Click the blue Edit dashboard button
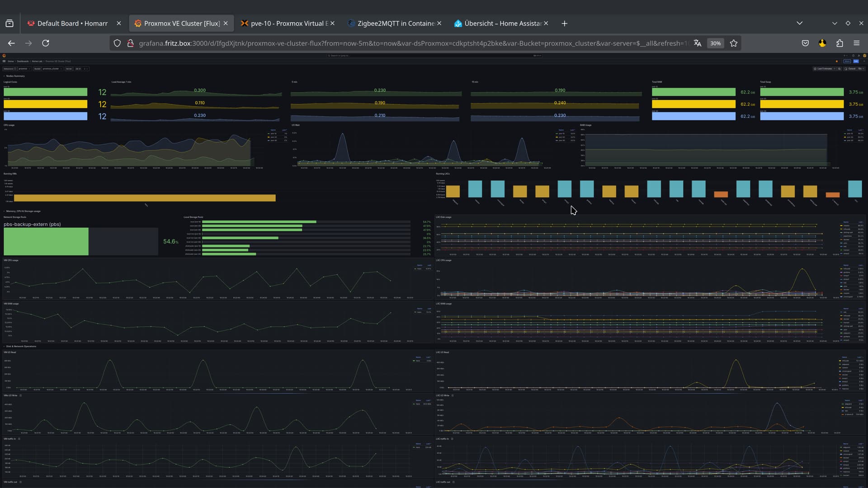This screenshot has height=488, width=868. point(856,61)
